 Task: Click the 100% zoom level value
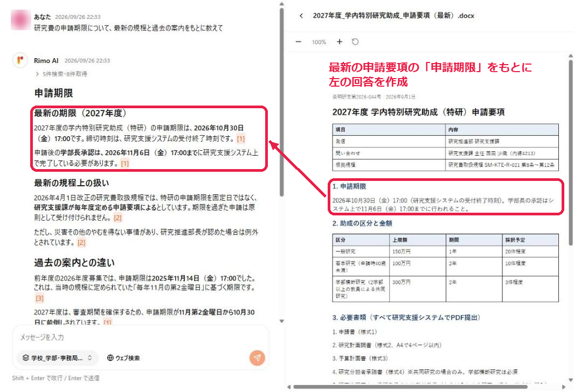coord(319,42)
